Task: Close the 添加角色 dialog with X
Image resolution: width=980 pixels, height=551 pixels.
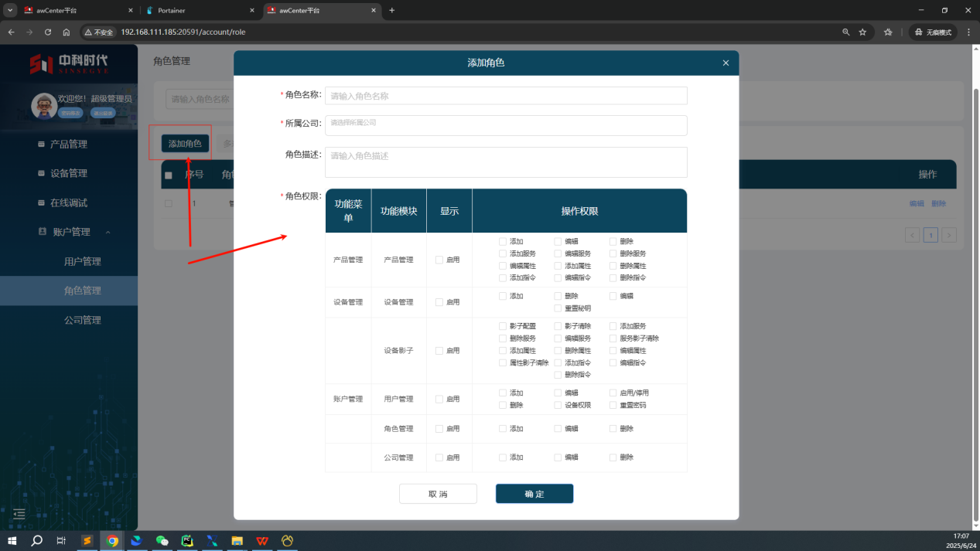Action: click(726, 63)
